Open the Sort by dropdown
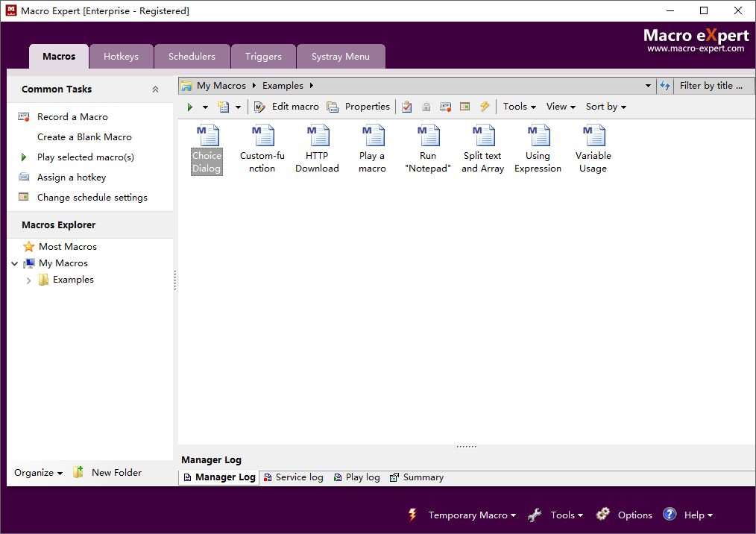The image size is (756, 534). point(606,107)
